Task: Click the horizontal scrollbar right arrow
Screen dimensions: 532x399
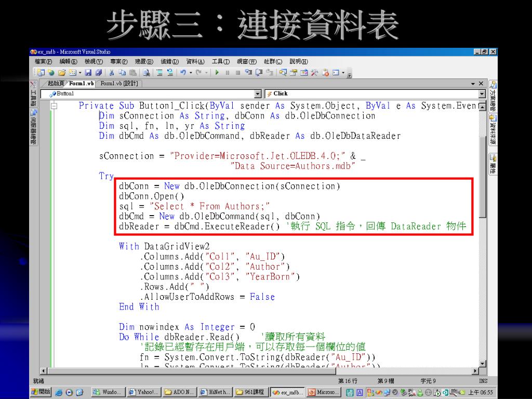Action: coord(476,371)
